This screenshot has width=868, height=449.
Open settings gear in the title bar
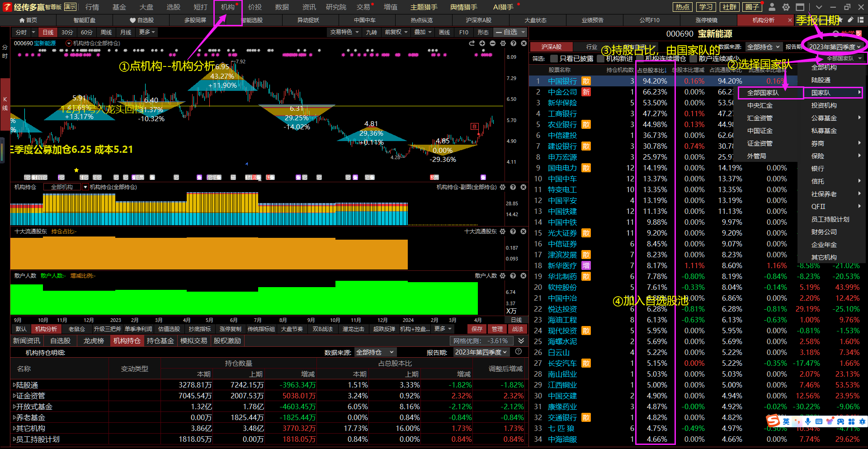[786, 7]
